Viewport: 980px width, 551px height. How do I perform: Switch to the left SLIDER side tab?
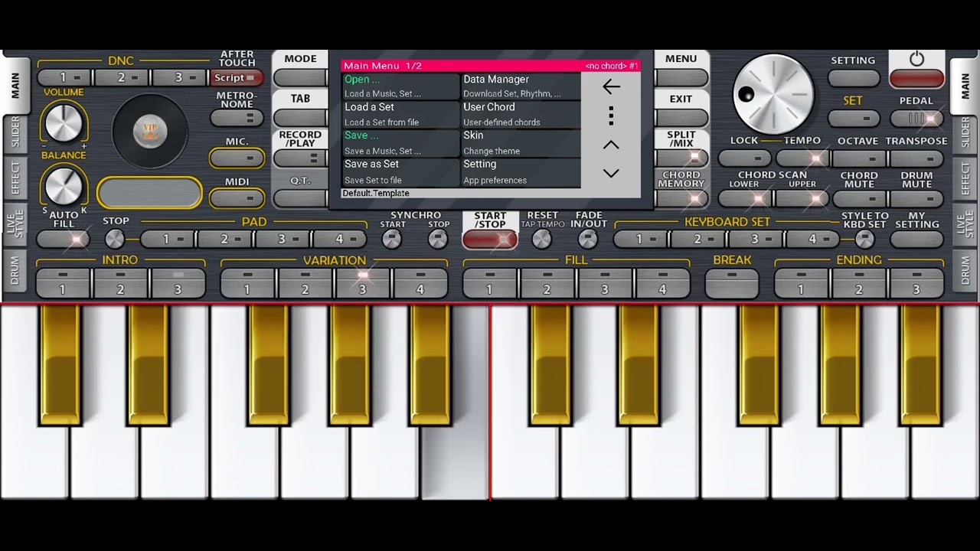pyautogui.click(x=15, y=133)
